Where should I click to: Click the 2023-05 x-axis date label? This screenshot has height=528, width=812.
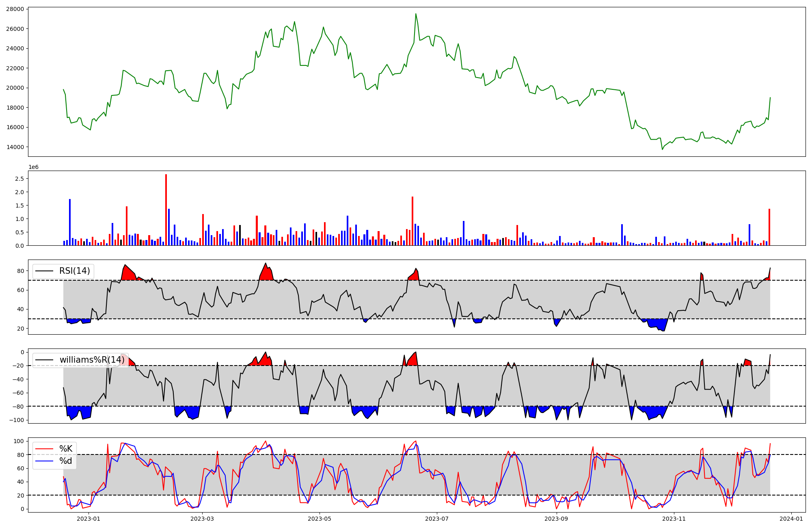(x=320, y=519)
